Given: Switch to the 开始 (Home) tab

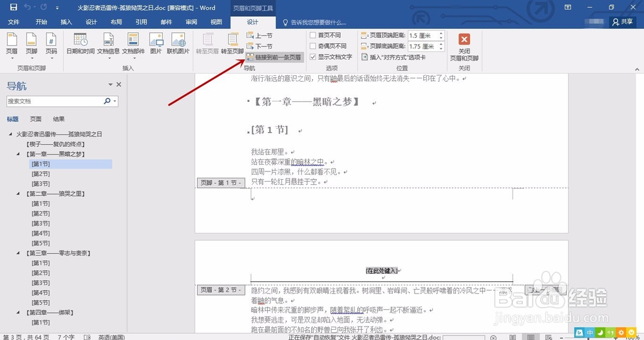Looking at the screenshot, I should (41, 22).
